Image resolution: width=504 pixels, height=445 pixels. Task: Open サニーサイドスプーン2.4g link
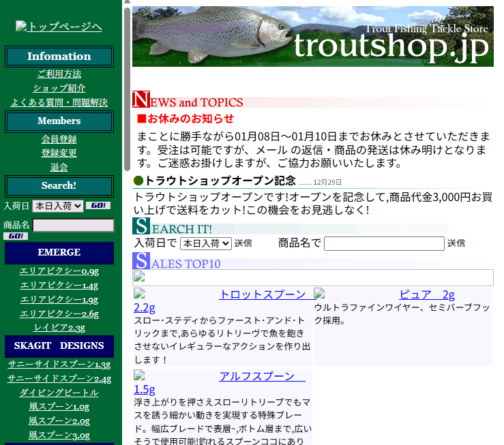(x=59, y=378)
